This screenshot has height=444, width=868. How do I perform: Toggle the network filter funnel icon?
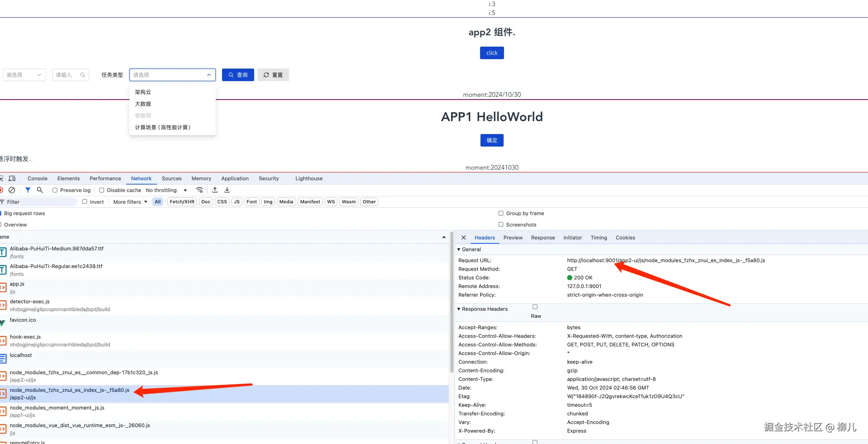(x=28, y=190)
